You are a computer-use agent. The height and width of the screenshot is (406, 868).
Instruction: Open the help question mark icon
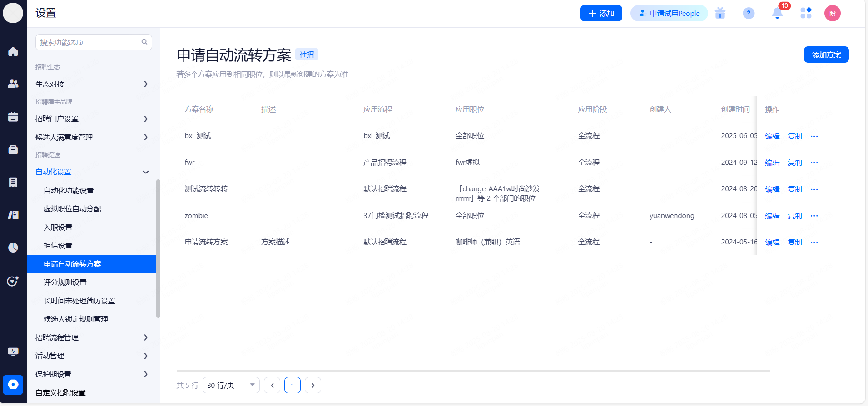click(749, 14)
